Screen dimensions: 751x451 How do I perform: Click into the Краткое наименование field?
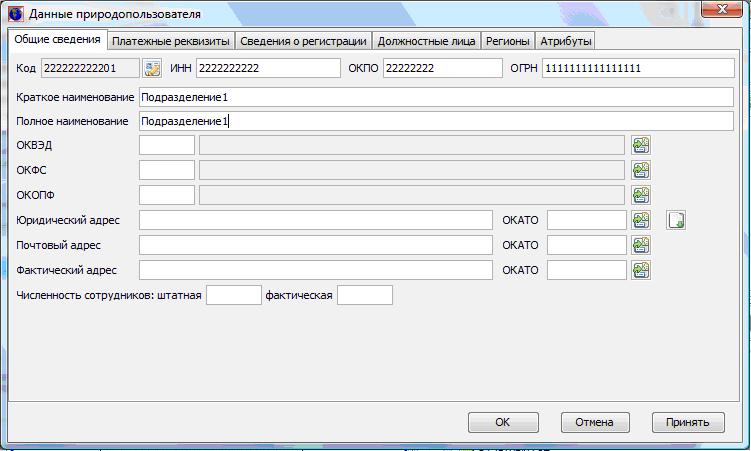(435, 97)
